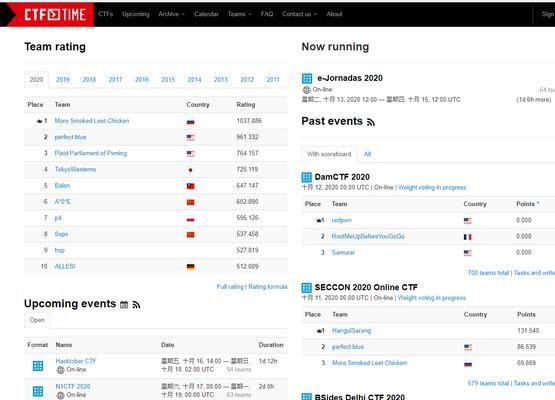Click the Russian flag beside More Smoked Leet Chicken rating
This screenshot has width=555, height=400.
pos(190,121)
